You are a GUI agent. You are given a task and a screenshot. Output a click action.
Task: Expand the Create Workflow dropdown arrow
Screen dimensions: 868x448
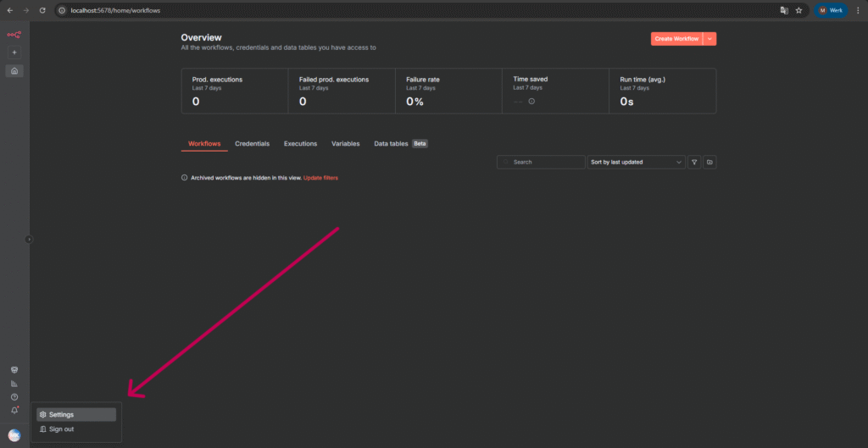(709, 39)
